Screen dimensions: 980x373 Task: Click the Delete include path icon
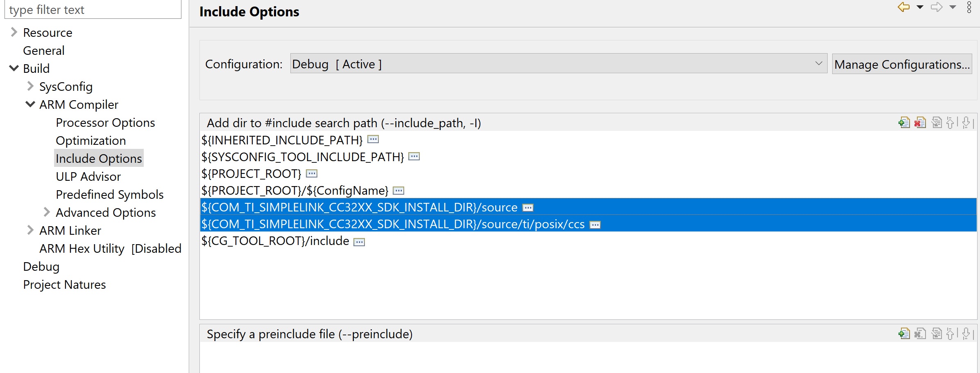click(920, 123)
